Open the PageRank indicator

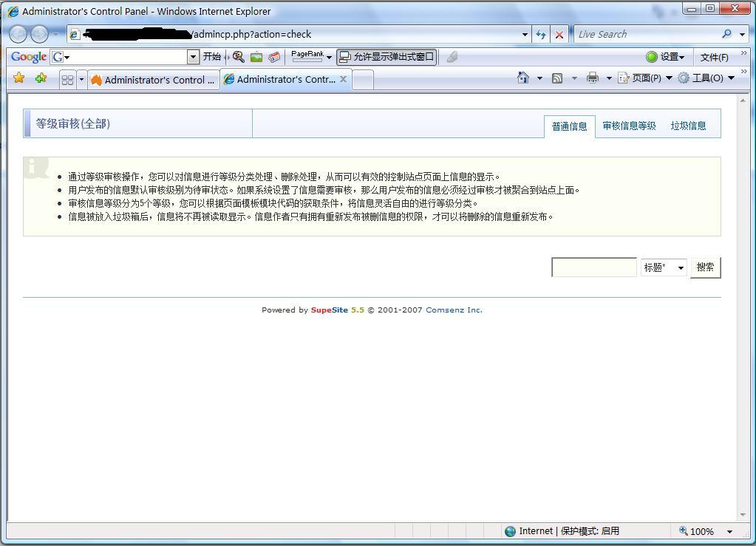pos(307,56)
